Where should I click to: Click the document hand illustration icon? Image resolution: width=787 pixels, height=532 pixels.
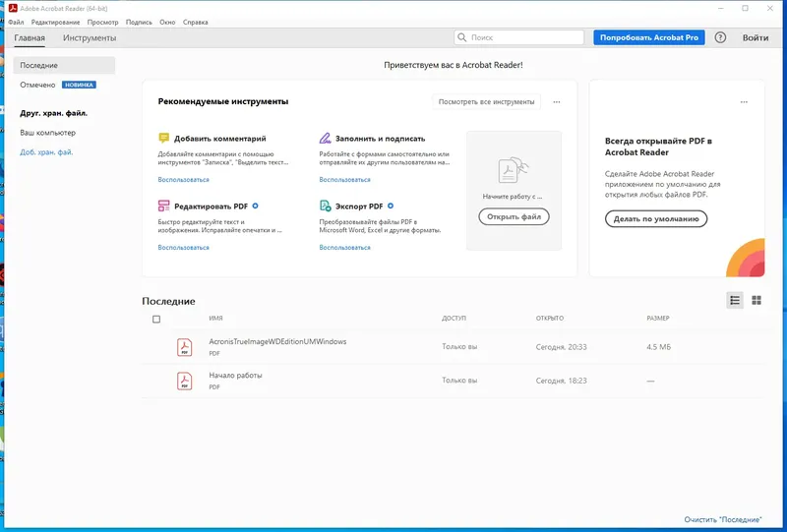[513, 171]
